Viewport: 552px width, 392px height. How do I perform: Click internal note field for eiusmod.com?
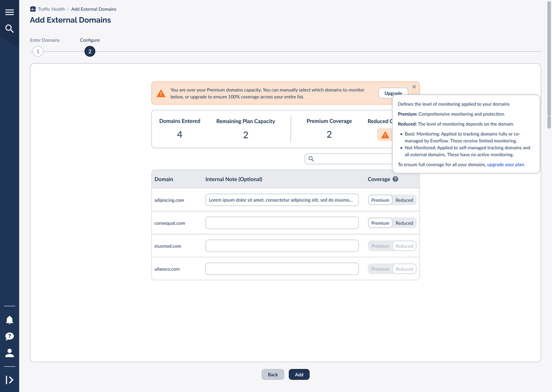coord(282,246)
